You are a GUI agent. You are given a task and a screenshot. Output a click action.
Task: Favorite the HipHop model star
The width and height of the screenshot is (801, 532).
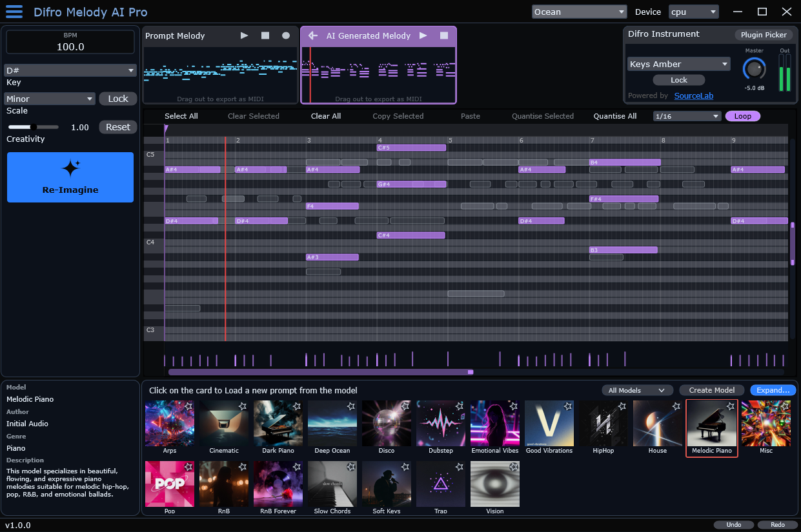click(x=622, y=406)
